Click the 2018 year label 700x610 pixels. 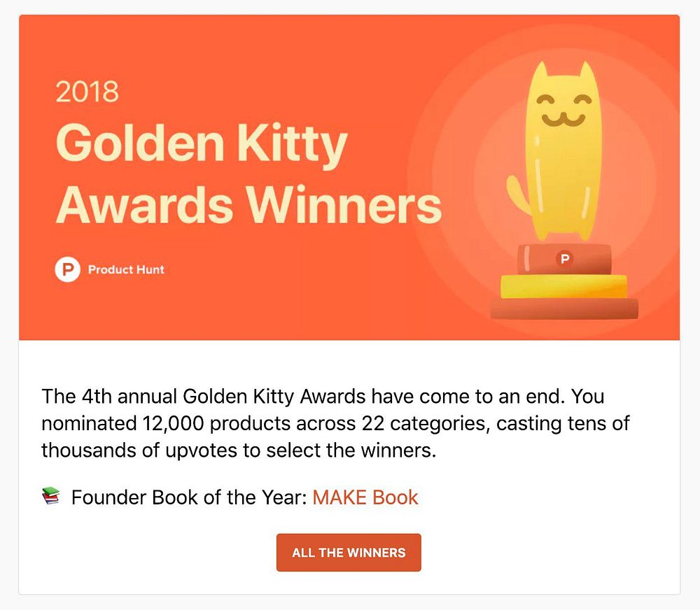coord(87,92)
